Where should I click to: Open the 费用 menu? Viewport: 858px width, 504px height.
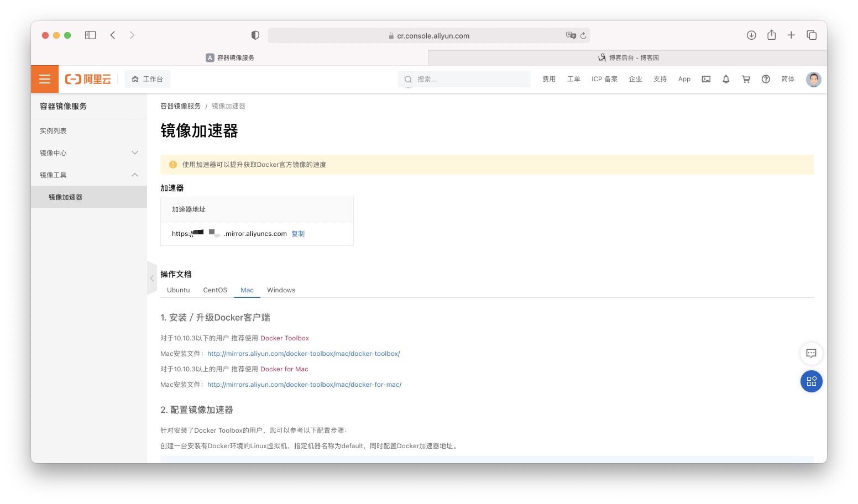(549, 79)
